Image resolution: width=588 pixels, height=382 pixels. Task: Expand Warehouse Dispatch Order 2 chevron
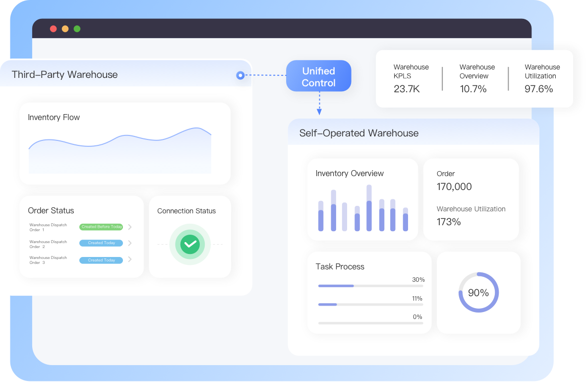click(130, 243)
